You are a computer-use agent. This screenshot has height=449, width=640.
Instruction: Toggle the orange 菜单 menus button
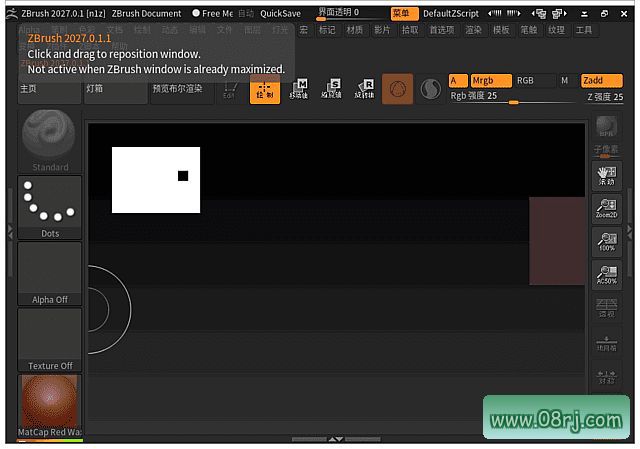tap(404, 13)
